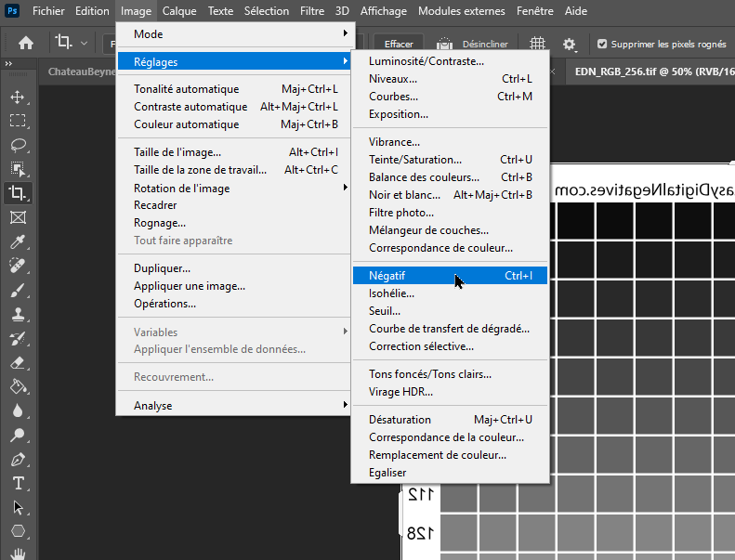This screenshot has width=735, height=560.
Task: Select the Paint Bucket tool
Action: point(18,387)
